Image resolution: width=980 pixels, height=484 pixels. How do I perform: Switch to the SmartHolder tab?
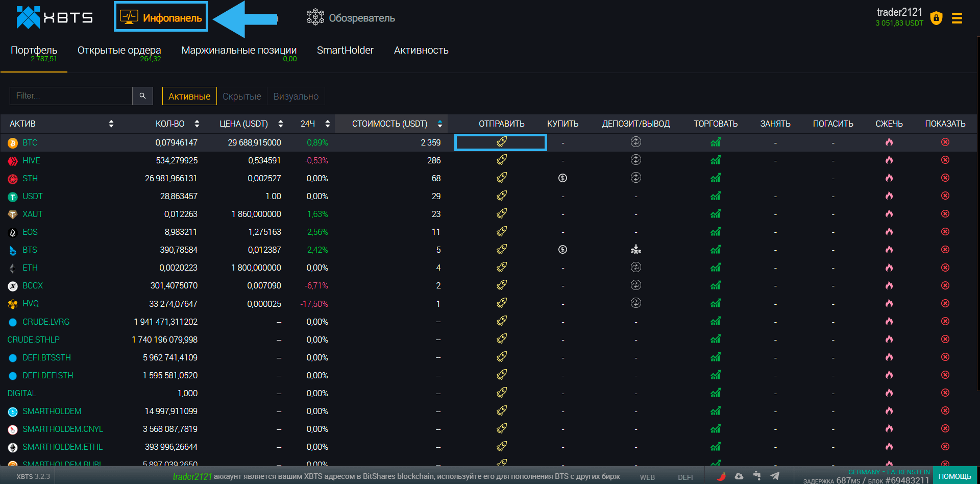click(x=345, y=51)
